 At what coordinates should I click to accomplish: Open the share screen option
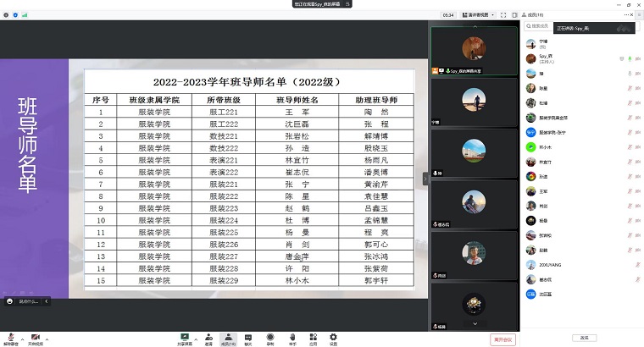[x=185, y=339]
